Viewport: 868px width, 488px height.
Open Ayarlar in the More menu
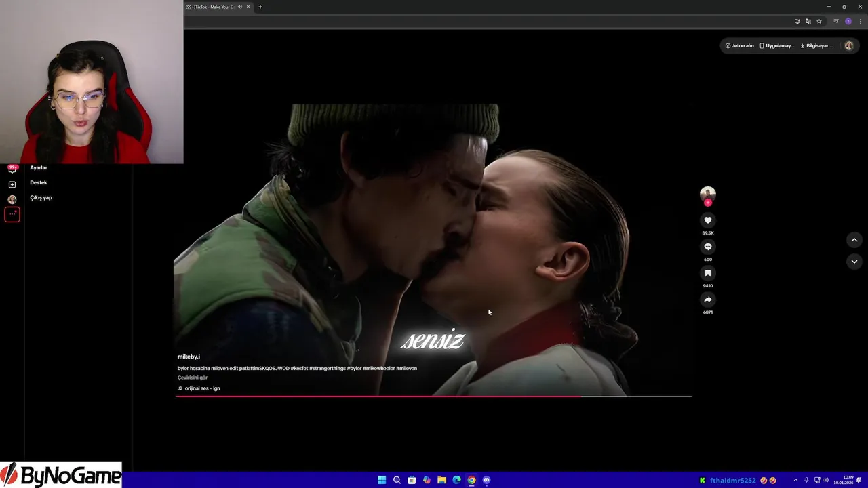39,168
